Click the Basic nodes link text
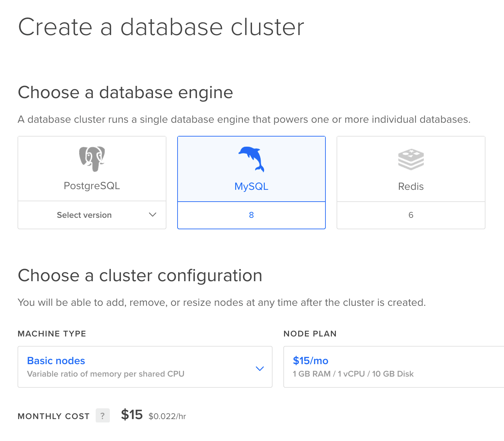This screenshot has width=504, height=441. (56, 361)
